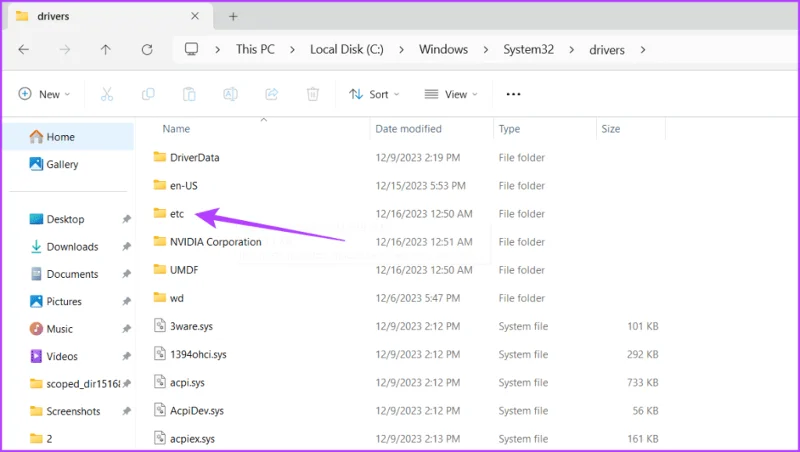Expand chevron before This PC in breadcrumb

point(218,49)
